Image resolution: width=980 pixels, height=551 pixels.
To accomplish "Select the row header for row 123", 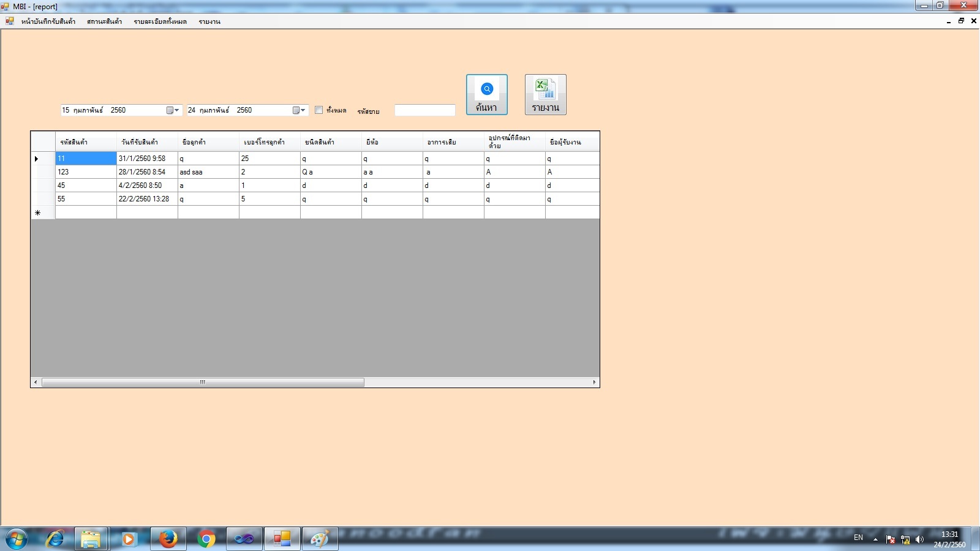I will coord(43,172).
